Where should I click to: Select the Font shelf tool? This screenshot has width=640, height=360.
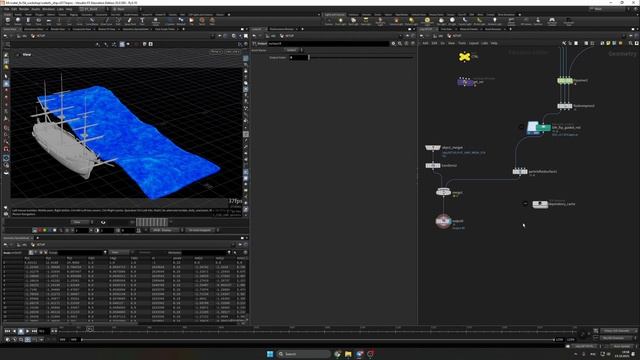142,21
